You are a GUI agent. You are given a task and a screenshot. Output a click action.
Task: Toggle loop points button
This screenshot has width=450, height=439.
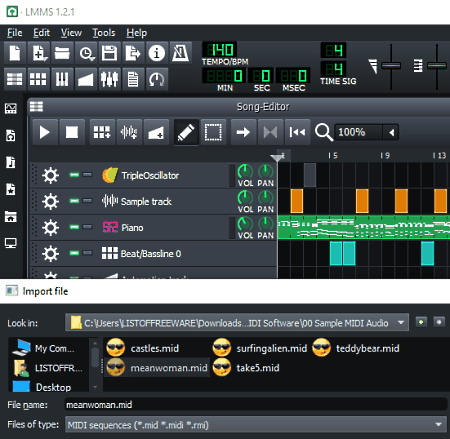coord(270,132)
